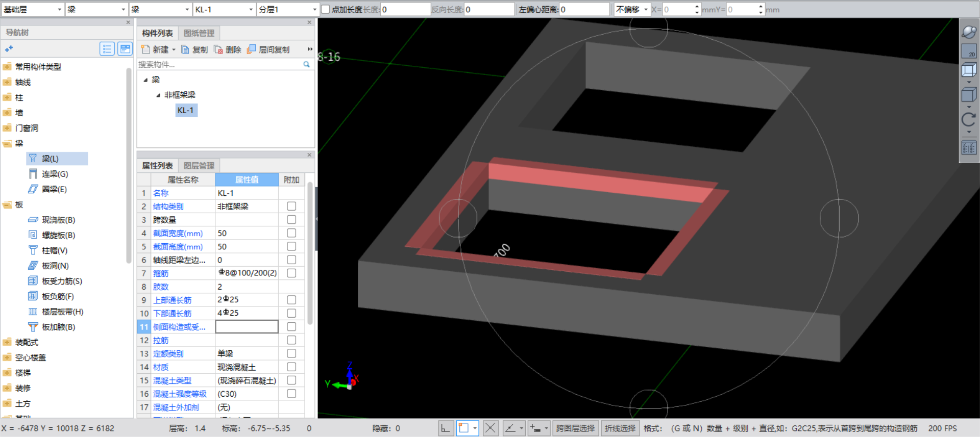Screen dimensions: 980x437
Task: Click the 圈梁(E) icon
Action: [x=33, y=189]
